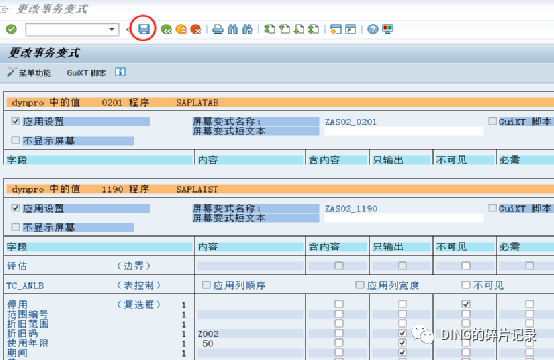Click the 折旧范围 field label

coord(28,324)
